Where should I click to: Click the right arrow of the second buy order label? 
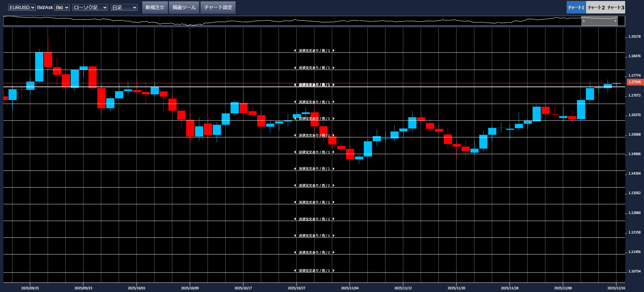tap(333, 68)
